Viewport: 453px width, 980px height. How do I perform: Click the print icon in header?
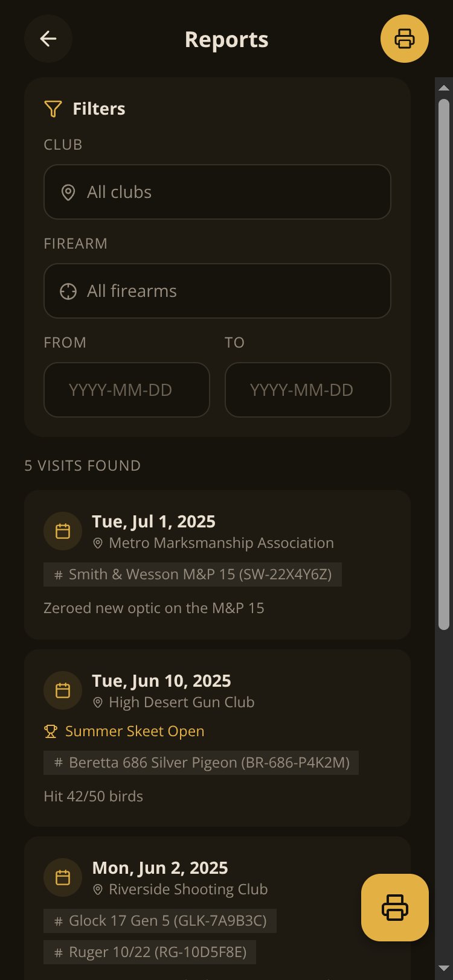(x=405, y=39)
